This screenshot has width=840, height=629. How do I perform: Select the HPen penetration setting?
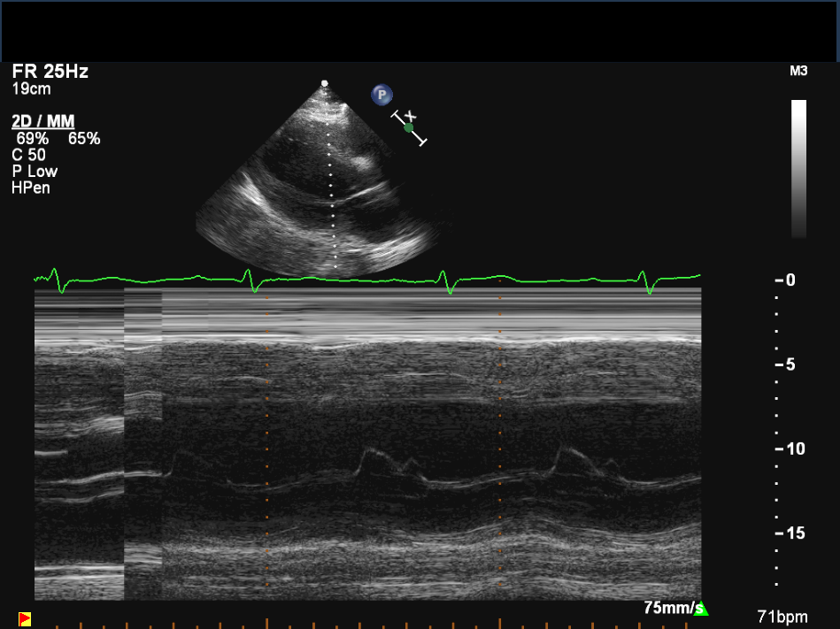[31, 188]
